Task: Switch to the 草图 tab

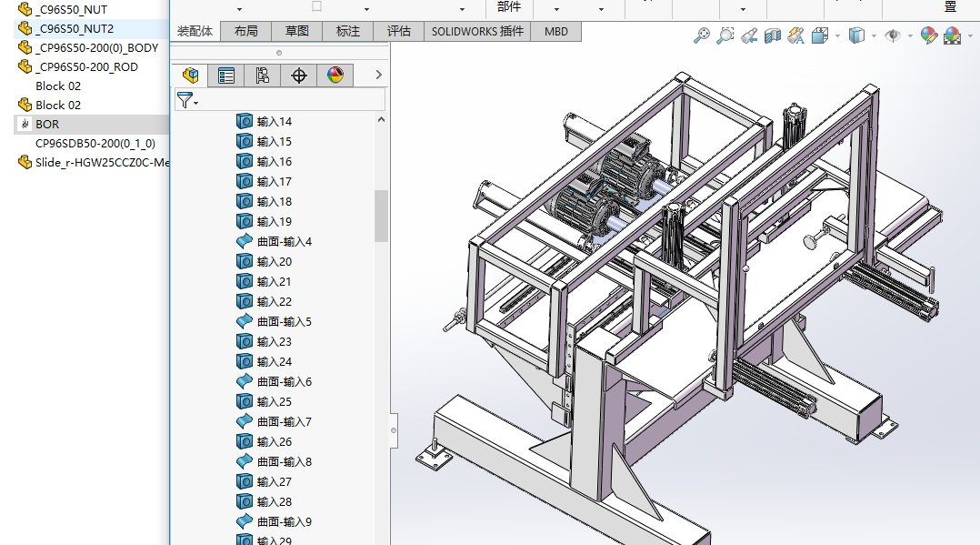Action: (x=297, y=31)
